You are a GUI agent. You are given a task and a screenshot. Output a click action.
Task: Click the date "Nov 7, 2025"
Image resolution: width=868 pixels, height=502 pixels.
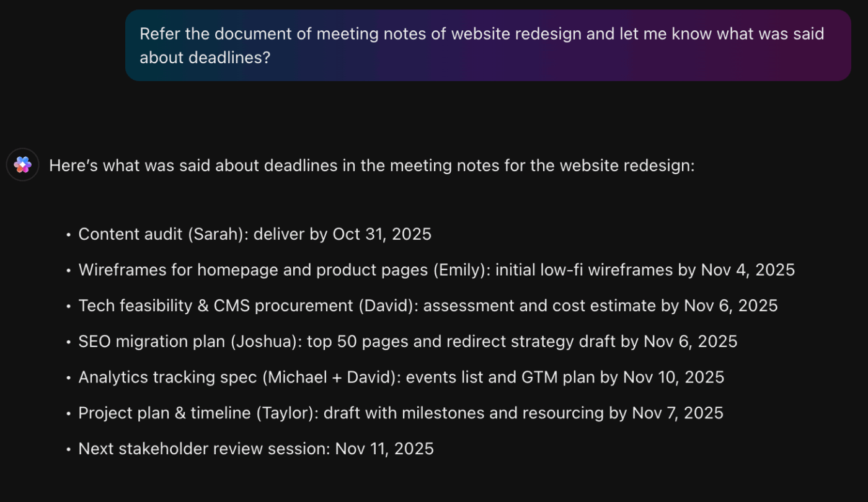(677, 413)
